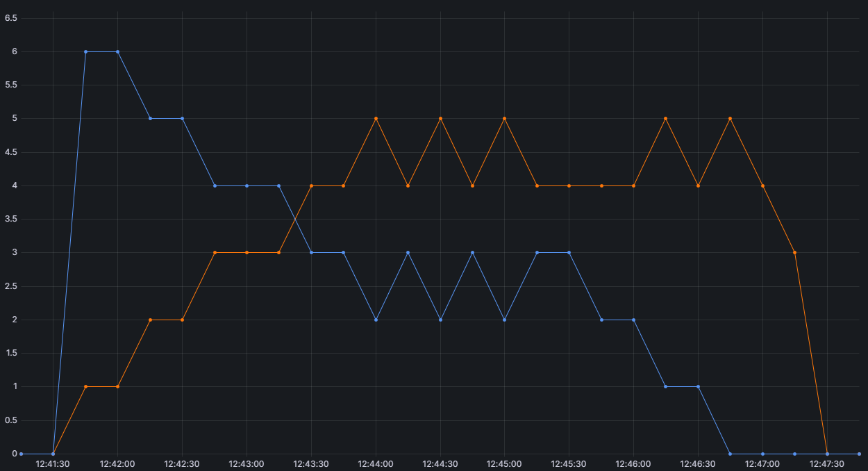Viewport: 868px width, 471px height.
Task: Click the 12:47:30 time axis label
Action: (x=827, y=463)
